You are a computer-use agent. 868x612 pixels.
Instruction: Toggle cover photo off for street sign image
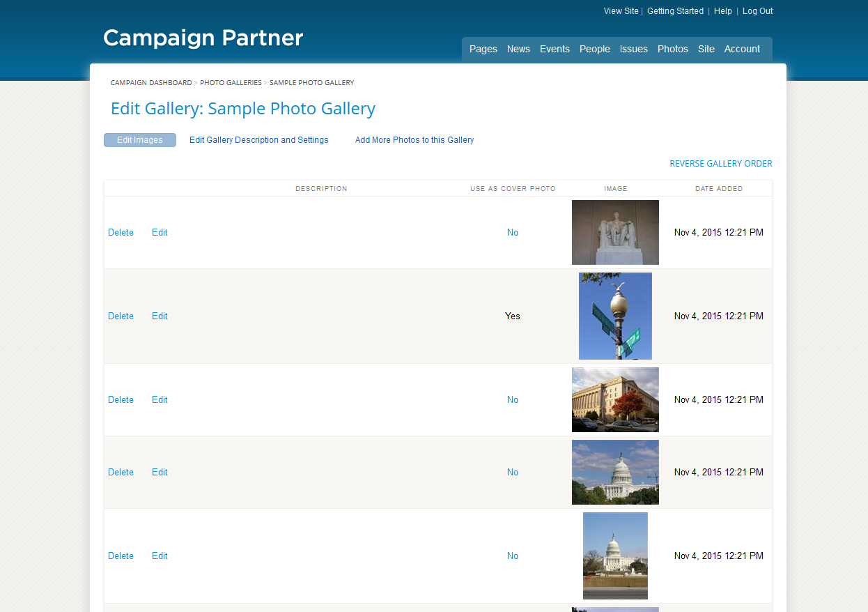coord(513,316)
